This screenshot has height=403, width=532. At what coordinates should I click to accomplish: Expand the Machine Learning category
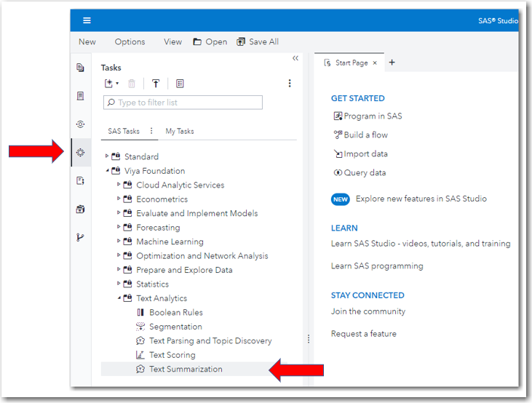pos(119,242)
